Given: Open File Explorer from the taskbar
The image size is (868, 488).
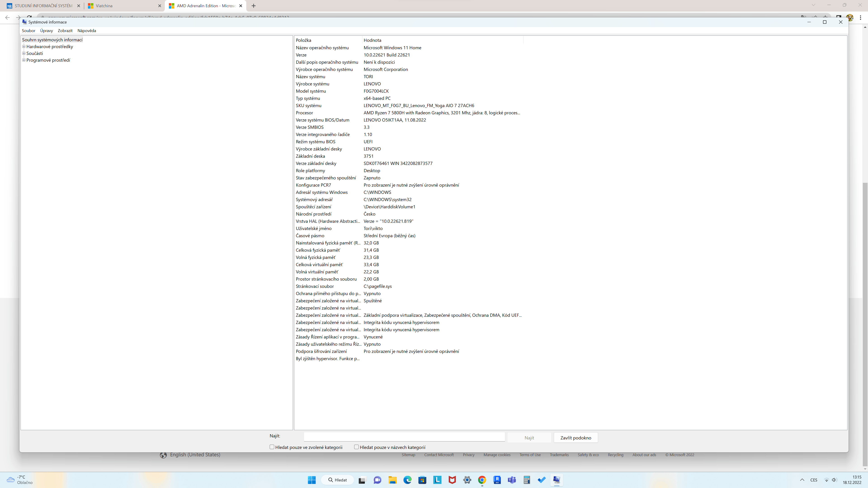Looking at the screenshot, I should click(392, 480).
